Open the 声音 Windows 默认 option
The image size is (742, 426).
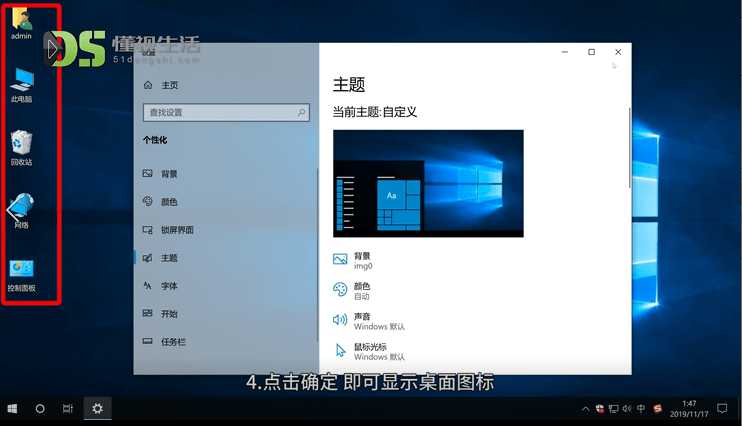369,321
